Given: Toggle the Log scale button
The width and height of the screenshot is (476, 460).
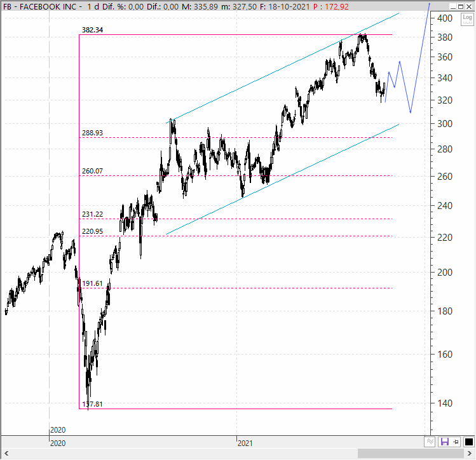Looking at the screenshot, I should 467,19.
